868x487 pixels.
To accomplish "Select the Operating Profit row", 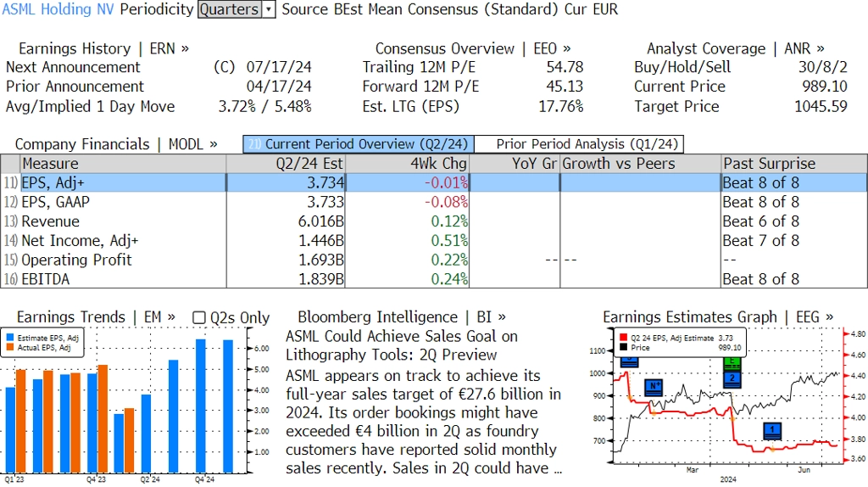I will pos(434,260).
